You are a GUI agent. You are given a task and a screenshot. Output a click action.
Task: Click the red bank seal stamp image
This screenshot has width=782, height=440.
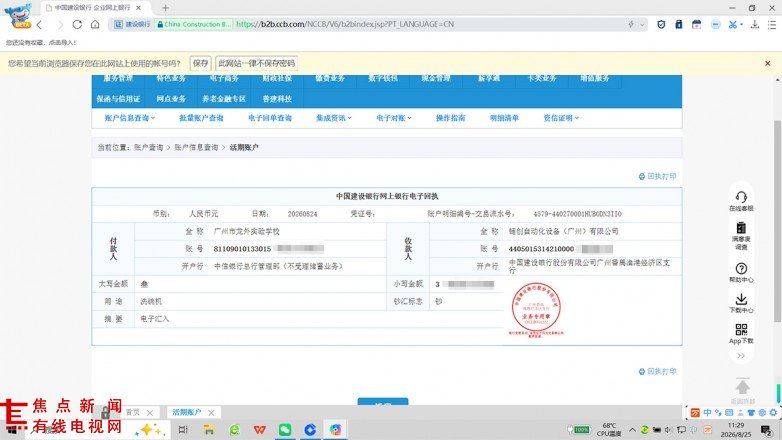[x=536, y=309]
